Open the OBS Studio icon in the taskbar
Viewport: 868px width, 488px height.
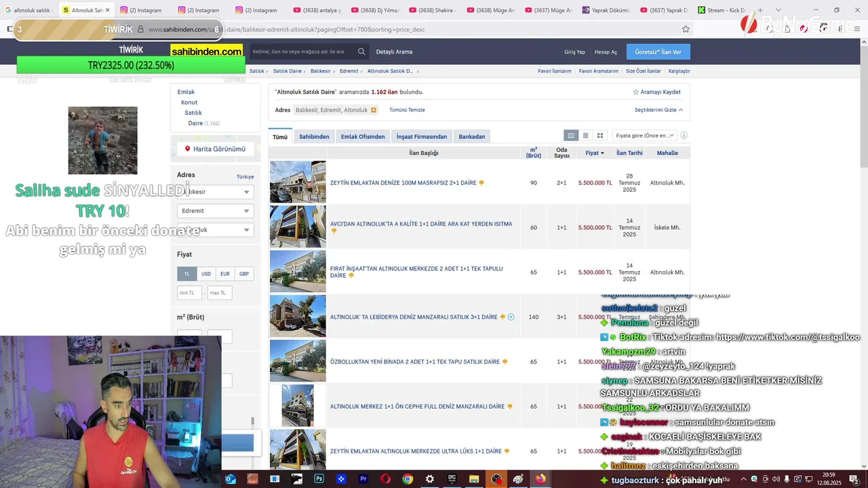coord(496,479)
